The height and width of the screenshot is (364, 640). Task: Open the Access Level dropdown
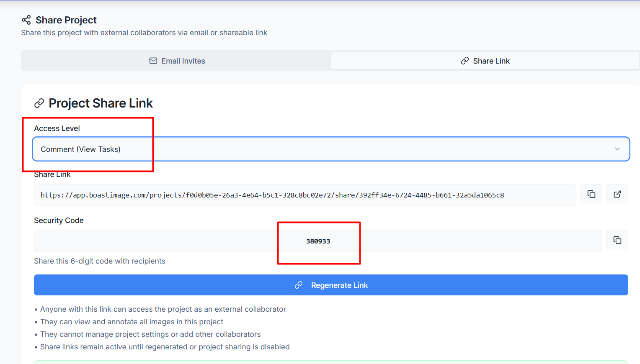tap(331, 149)
